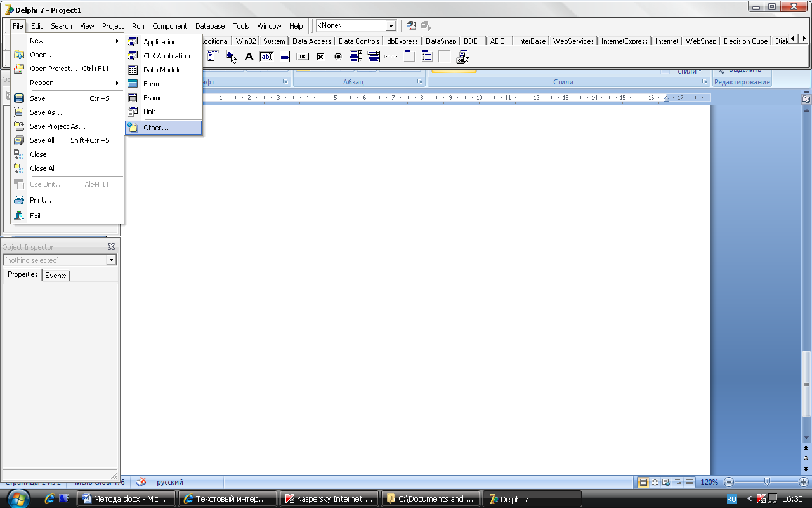This screenshot has height=508, width=812.
Task: Click the Kaspersky icon in the system tray
Action: (761, 498)
